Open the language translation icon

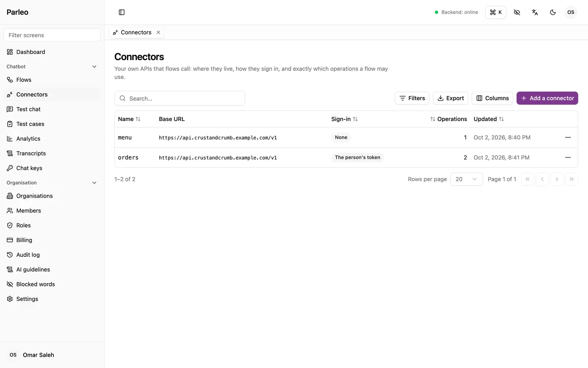pyautogui.click(x=535, y=12)
